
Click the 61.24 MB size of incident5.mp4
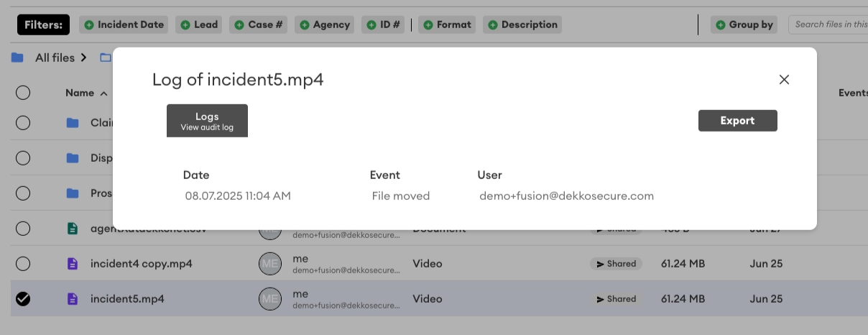[683, 299]
